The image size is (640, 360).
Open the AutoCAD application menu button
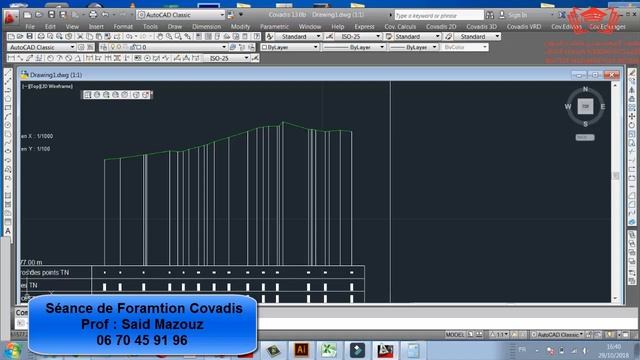10,18
